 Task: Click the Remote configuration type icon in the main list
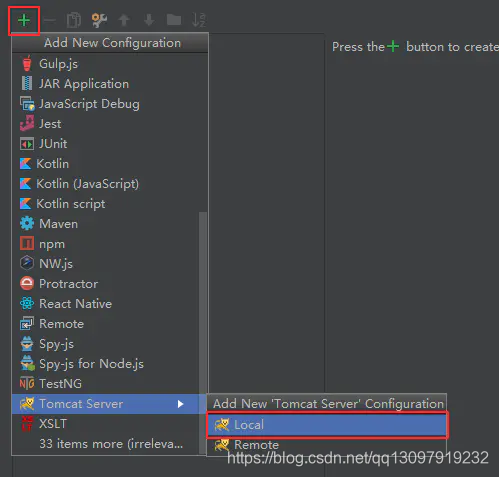27,323
